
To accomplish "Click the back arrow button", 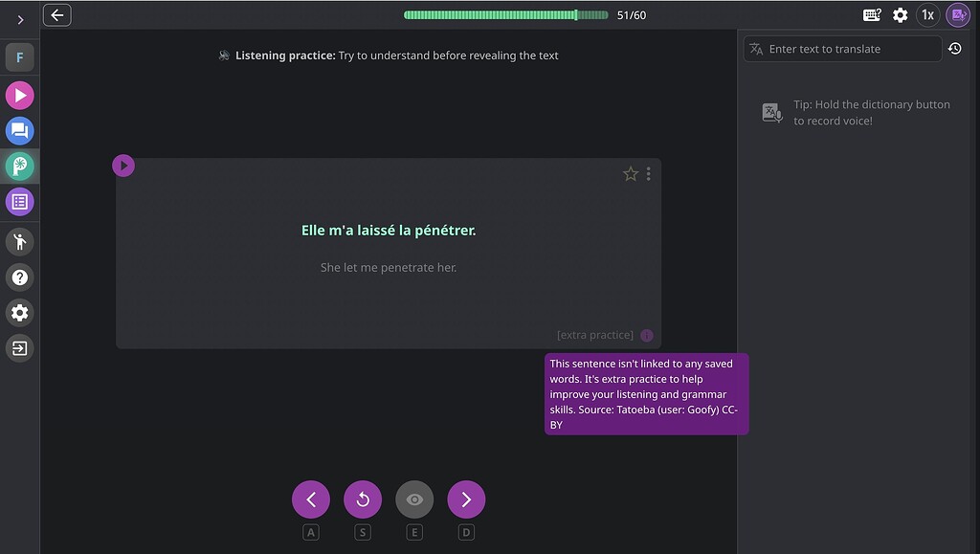I will point(57,14).
